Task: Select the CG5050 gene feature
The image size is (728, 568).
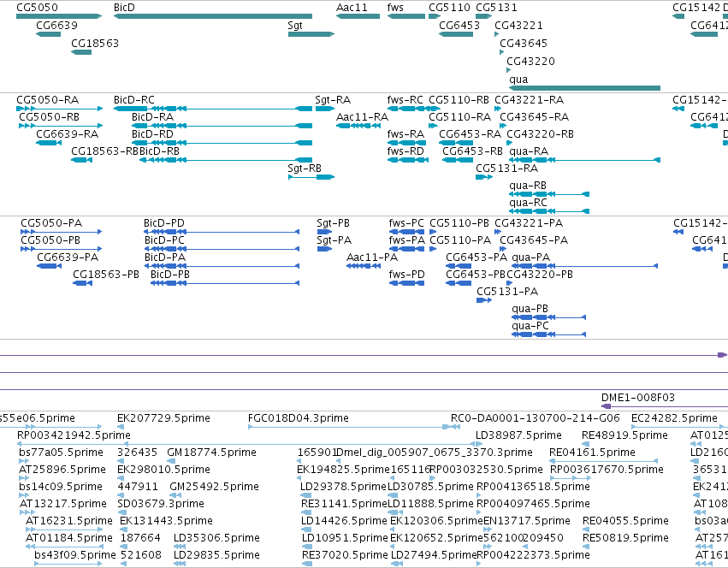Action: pyautogui.click(x=59, y=16)
